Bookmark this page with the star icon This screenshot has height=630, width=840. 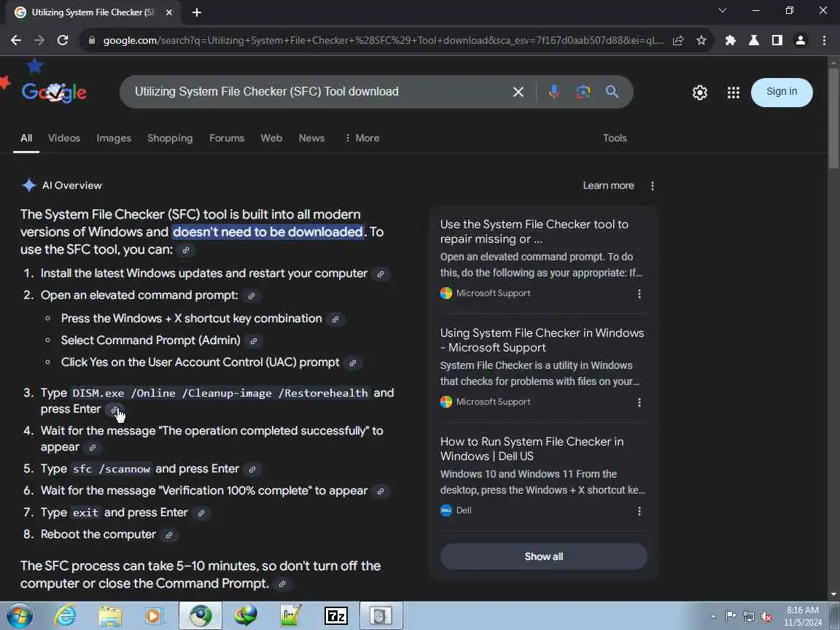(701, 40)
